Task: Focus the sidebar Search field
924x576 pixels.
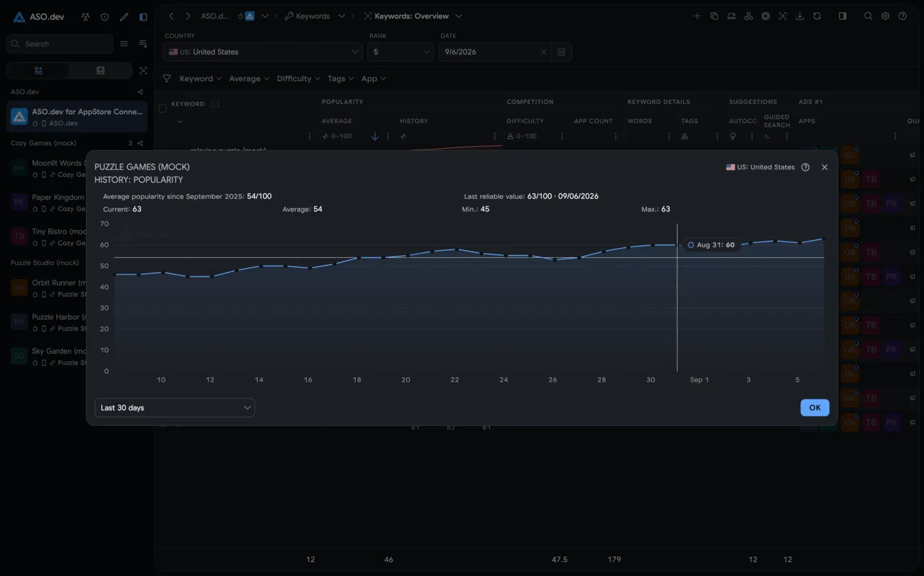Action: (60, 44)
